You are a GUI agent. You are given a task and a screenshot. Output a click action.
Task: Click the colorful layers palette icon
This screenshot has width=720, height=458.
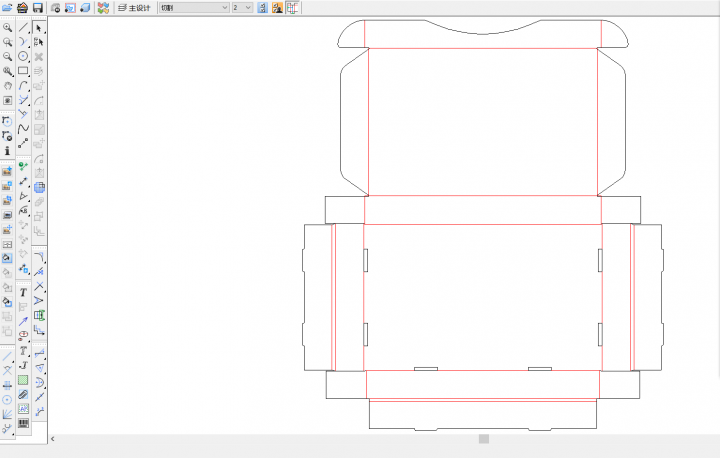[103, 7]
